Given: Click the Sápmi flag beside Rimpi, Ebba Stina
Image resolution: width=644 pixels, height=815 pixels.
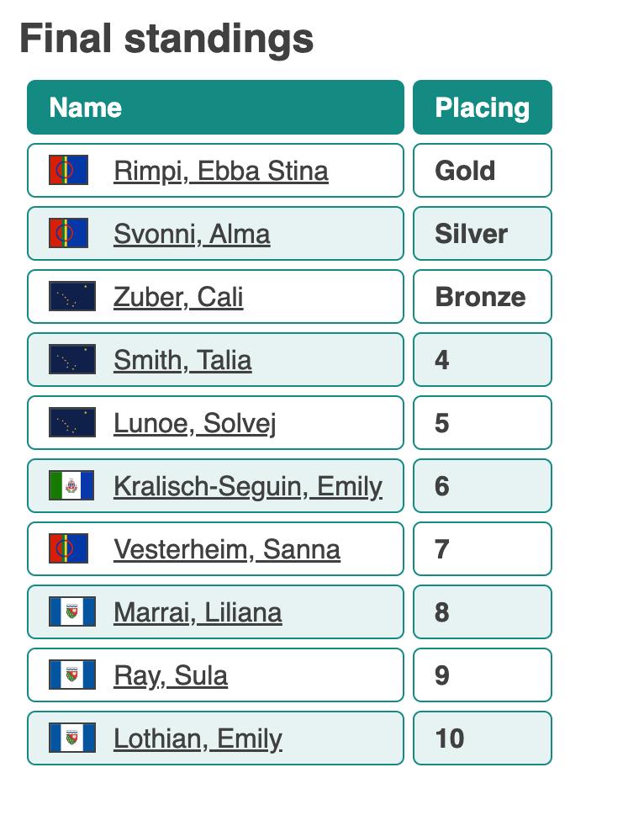Looking at the screenshot, I should pos(69,171).
